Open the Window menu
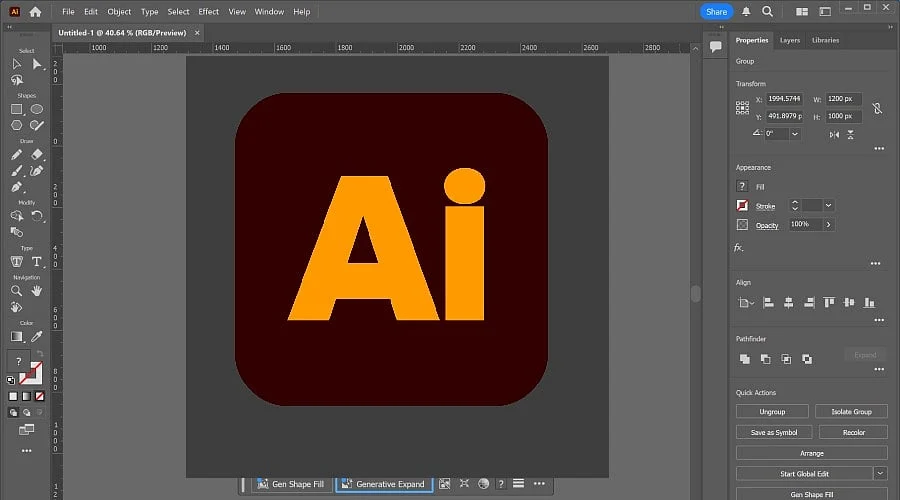The width and height of the screenshot is (900, 500). click(269, 11)
